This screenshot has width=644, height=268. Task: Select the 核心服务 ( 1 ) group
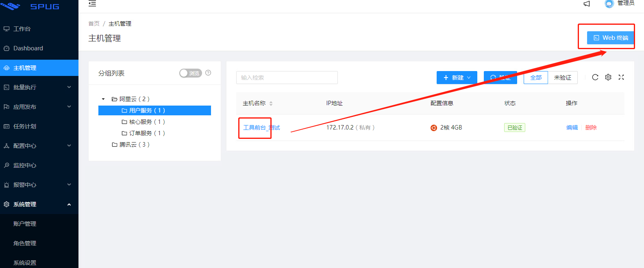point(143,122)
